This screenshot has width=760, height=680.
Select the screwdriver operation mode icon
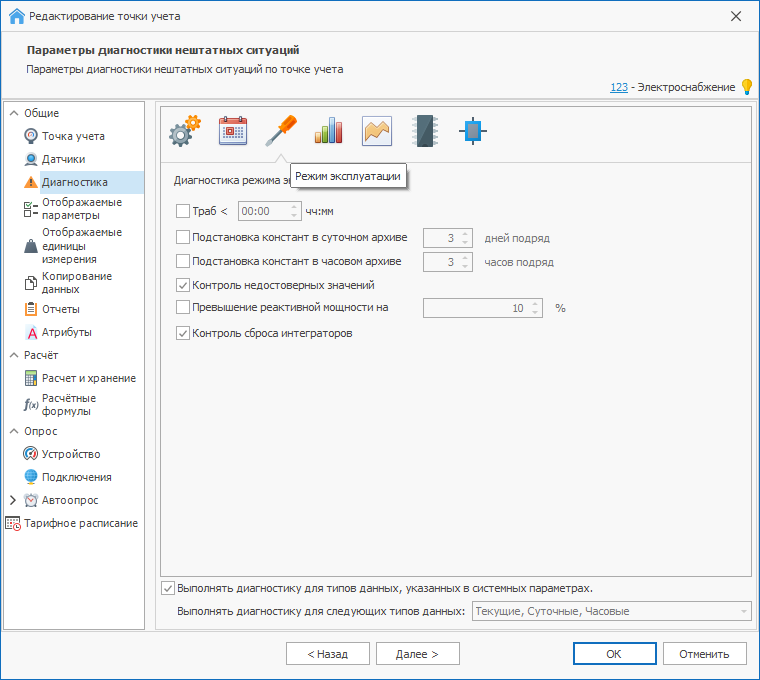[x=281, y=131]
